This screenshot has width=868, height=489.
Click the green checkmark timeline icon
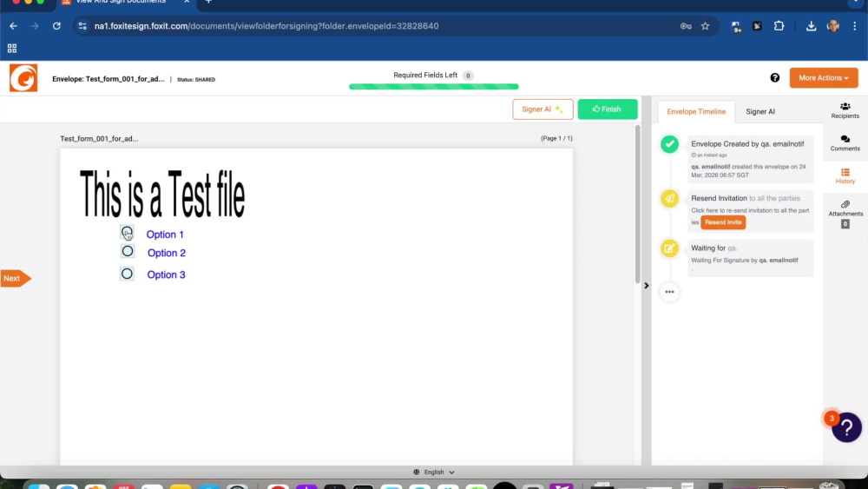(669, 144)
